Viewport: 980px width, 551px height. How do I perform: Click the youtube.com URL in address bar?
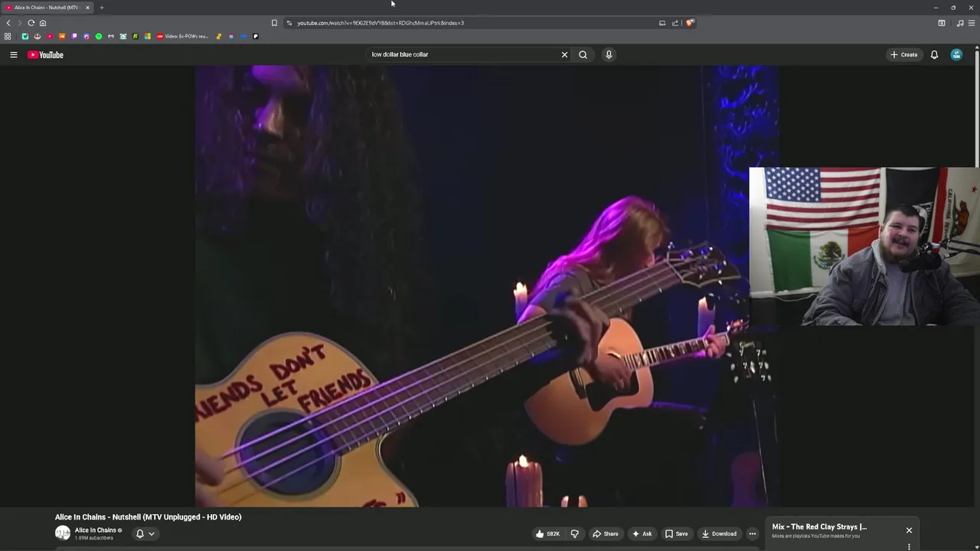pyautogui.click(x=381, y=23)
